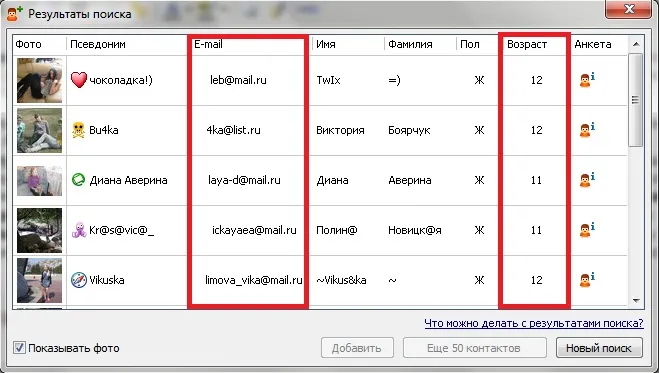Select nickname Kr@s@vic@_
This screenshot has width=659, height=373.
pos(121,230)
